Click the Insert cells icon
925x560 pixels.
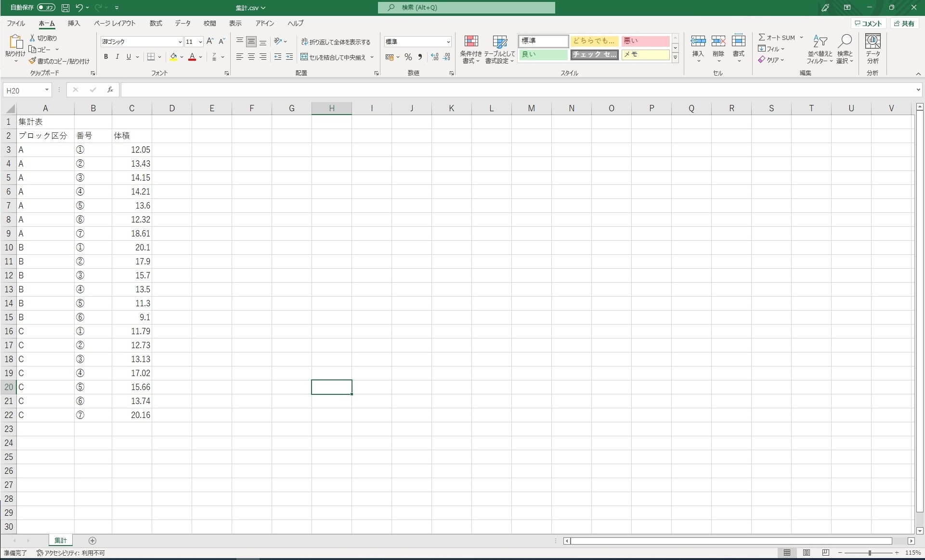pyautogui.click(x=698, y=42)
